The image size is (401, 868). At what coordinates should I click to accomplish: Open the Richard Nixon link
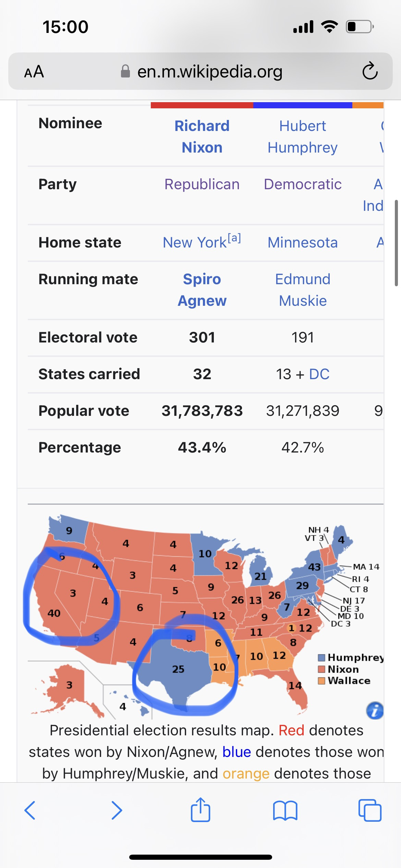click(x=202, y=136)
